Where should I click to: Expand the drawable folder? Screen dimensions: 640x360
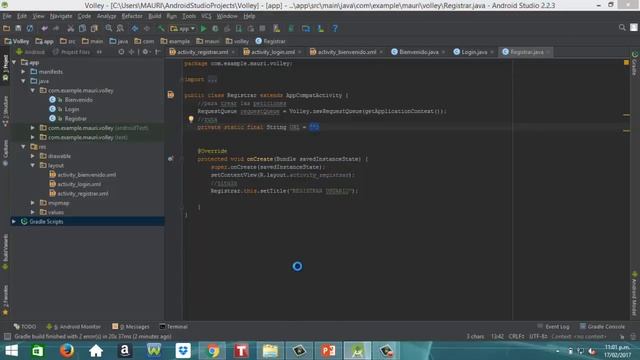(33, 156)
